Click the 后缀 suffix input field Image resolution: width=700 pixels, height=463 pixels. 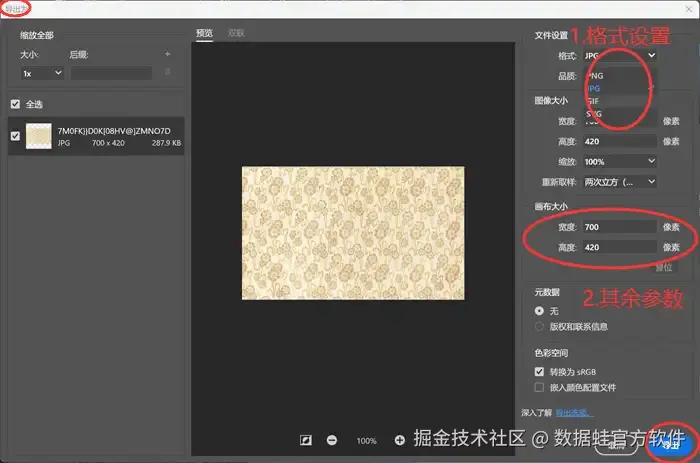[111, 73]
